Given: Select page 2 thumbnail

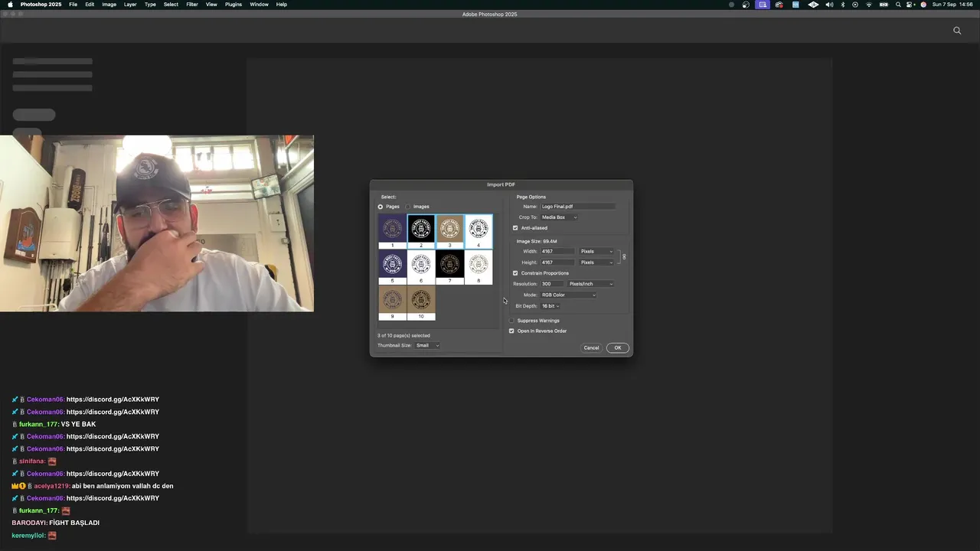Looking at the screenshot, I should [x=421, y=231].
